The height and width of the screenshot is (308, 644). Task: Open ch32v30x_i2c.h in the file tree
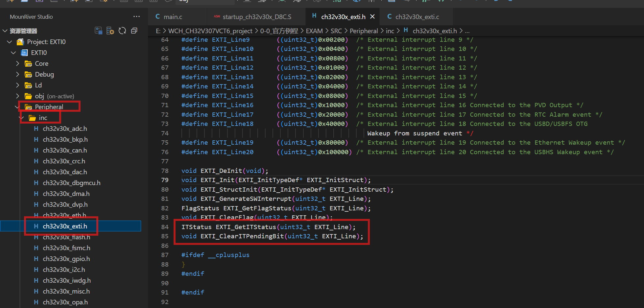64,270
